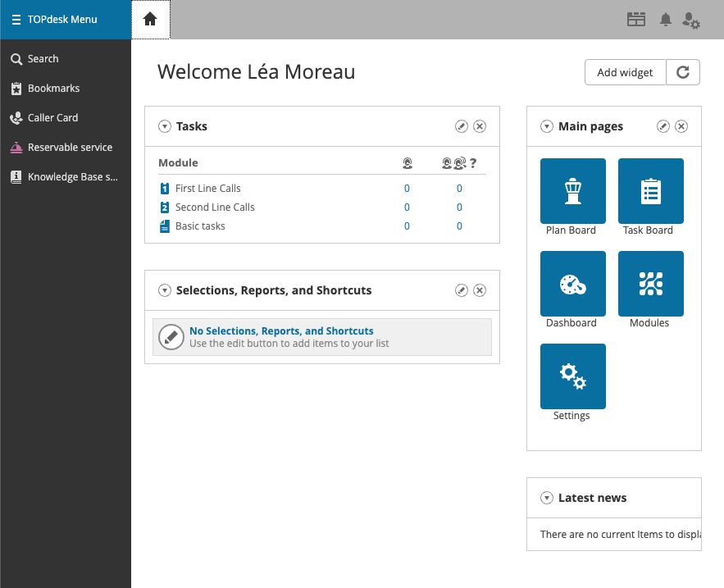Open user settings icon in header
The image size is (724, 588).
[x=691, y=21]
